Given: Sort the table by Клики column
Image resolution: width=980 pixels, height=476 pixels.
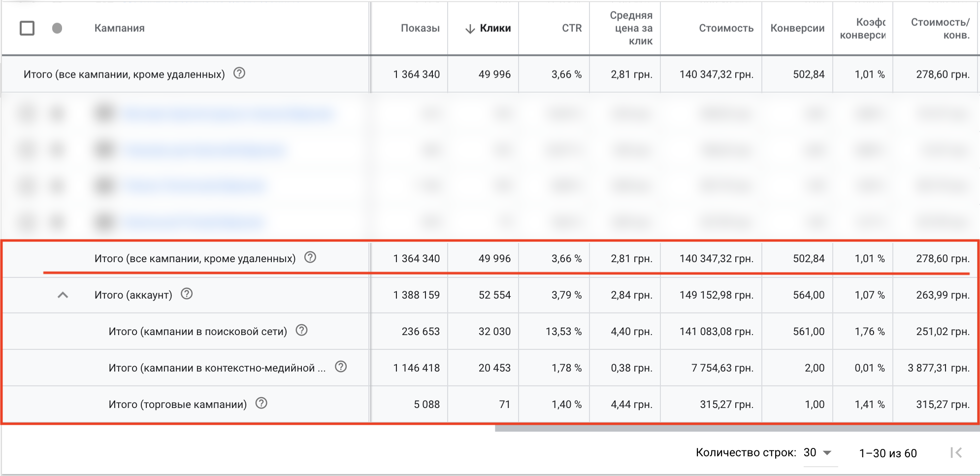Looking at the screenshot, I should pos(494,29).
